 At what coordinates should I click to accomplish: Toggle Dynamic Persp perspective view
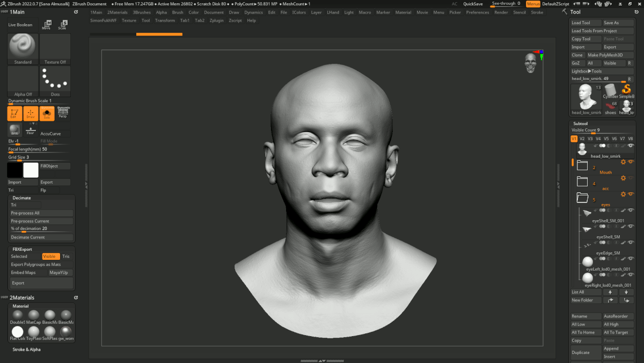[63, 113]
